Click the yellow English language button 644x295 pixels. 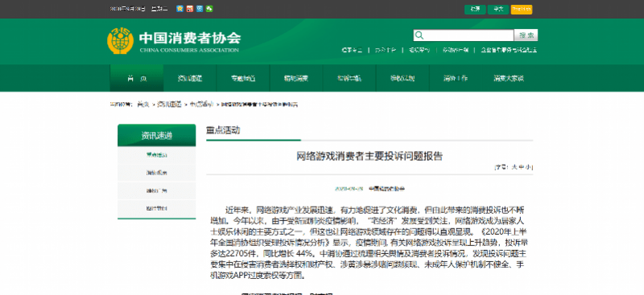pos(521,10)
